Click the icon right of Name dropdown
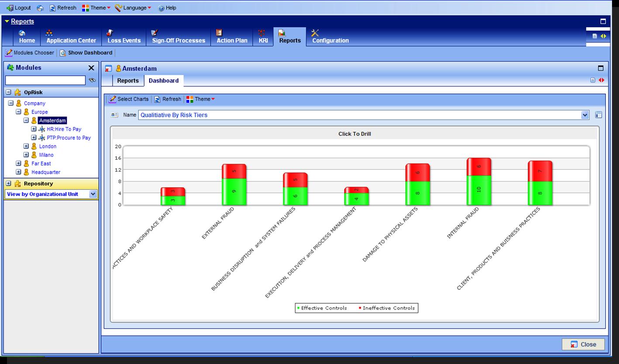This screenshot has width=619, height=364. tap(598, 115)
